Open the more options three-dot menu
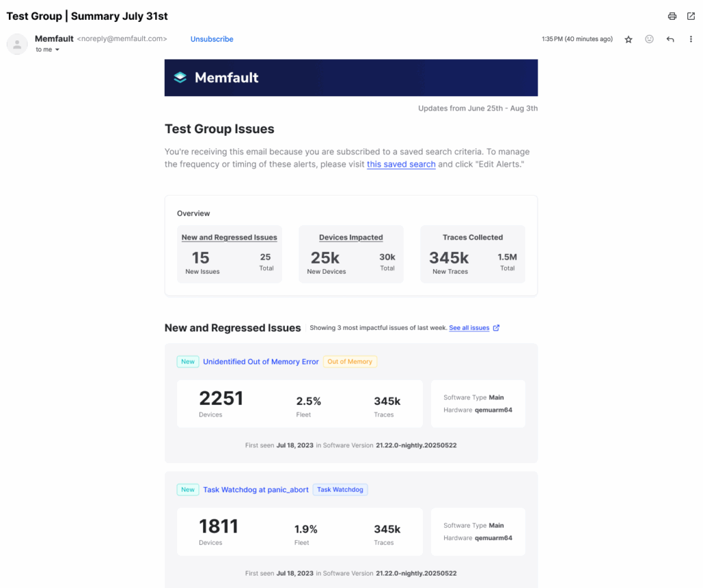703x588 pixels. pyautogui.click(x=691, y=39)
